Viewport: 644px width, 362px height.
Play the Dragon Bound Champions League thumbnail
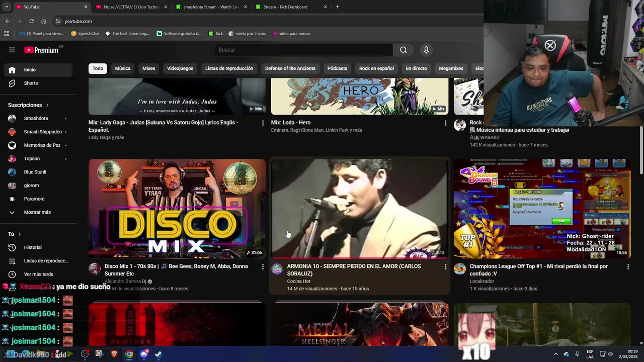point(542,209)
